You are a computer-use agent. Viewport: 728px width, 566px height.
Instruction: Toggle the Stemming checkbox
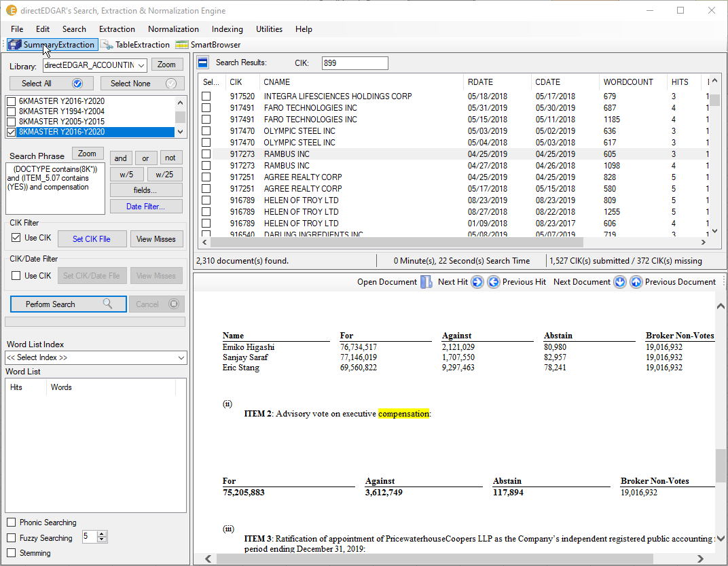coord(11,552)
